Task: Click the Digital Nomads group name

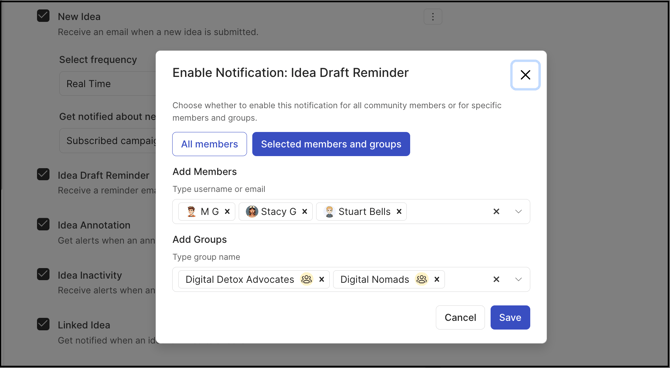Action: (375, 280)
